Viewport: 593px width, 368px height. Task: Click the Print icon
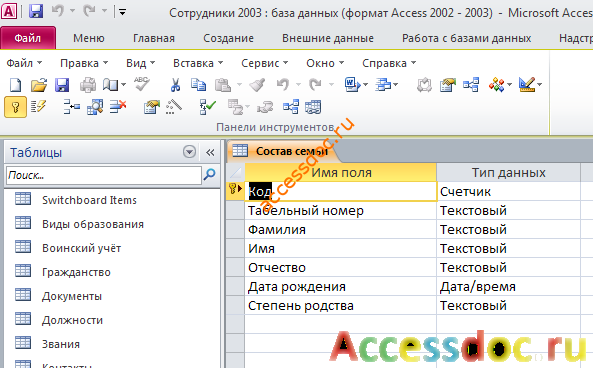pos(88,85)
